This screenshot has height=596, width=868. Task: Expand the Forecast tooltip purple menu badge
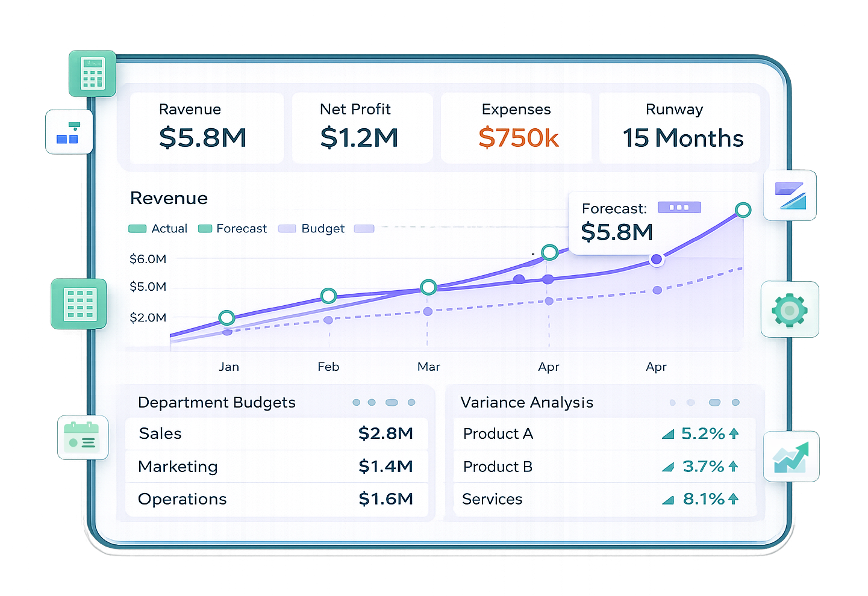(x=679, y=208)
